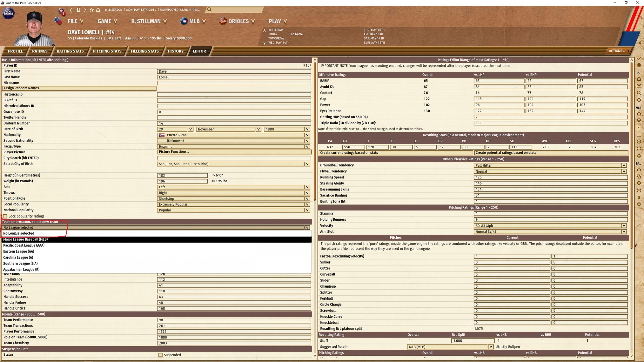Switch to the BATTING STATS tab
This screenshot has width=644, height=362.
click(70, 51)
